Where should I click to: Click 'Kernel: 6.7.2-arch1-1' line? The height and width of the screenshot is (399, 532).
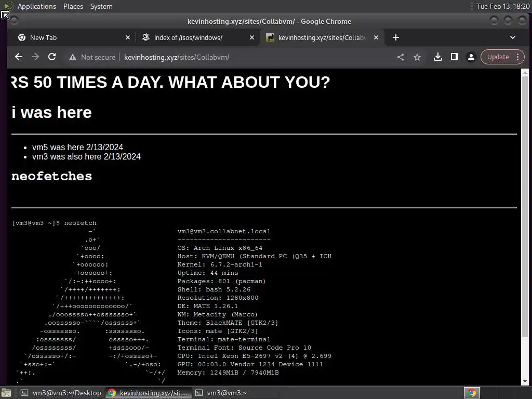(x=220, y=264)
